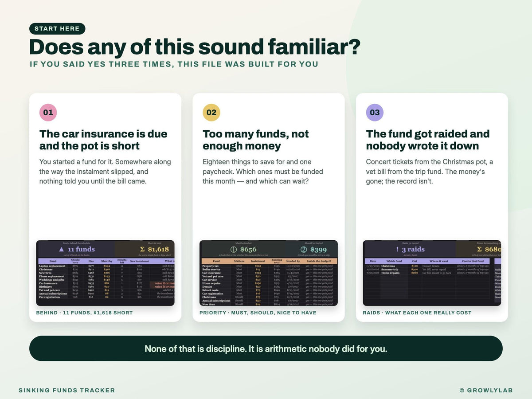Click the 'Property tax' fund row
The image size is (532, 399).
click(x=270, y=266)
